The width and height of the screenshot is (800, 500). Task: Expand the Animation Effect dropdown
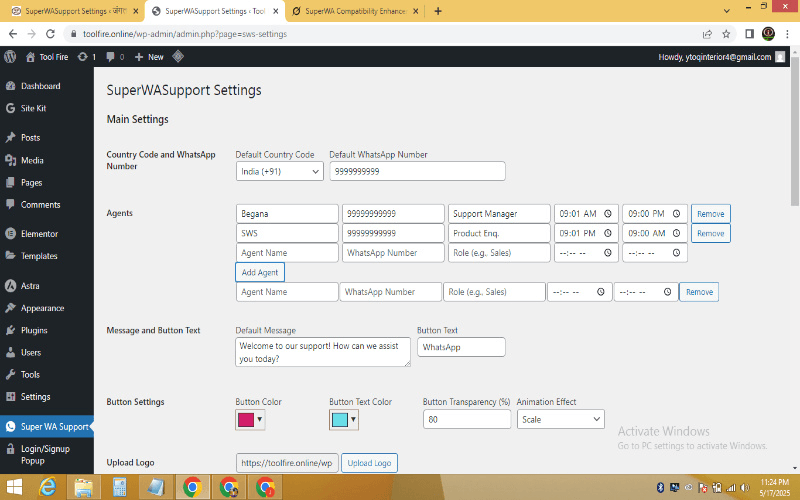point(561,419)
